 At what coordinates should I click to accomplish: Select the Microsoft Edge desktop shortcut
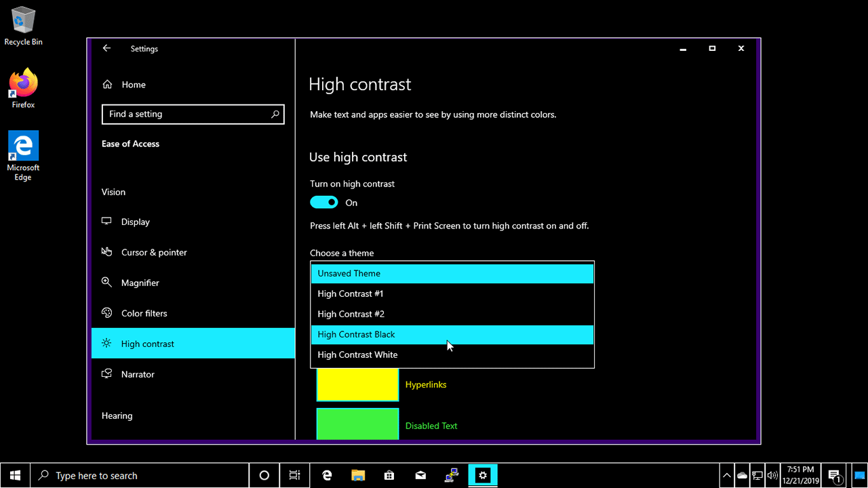click(x=23, y=156)
